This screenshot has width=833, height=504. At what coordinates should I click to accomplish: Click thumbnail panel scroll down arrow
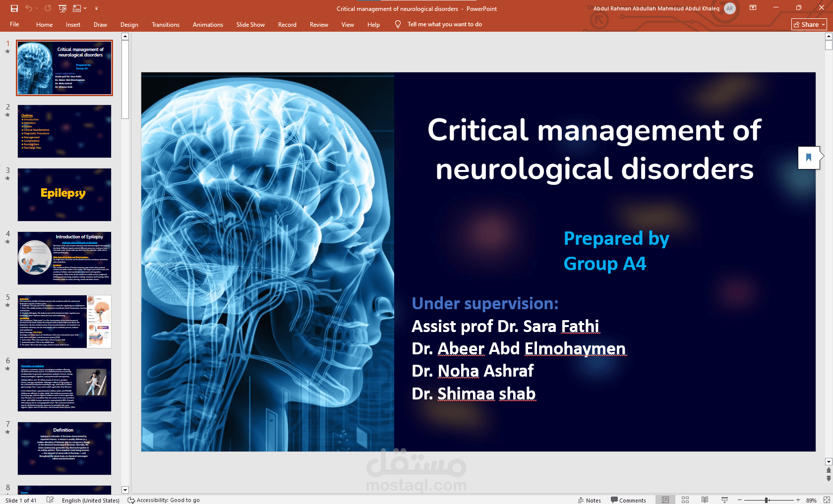(125, 490)
